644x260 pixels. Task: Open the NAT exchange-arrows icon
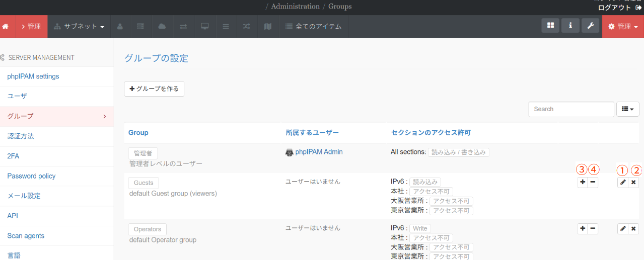(183, 26)
